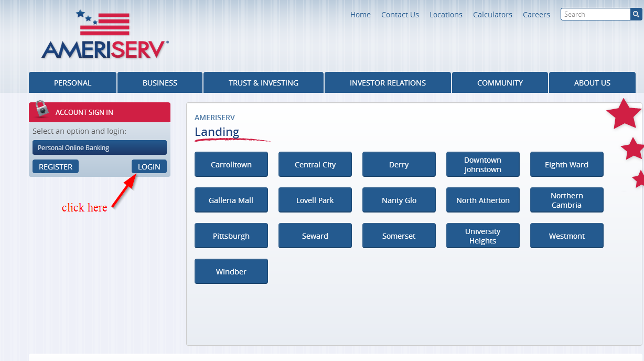Open the Home link
Image resolution: width=644 pixels, height=361 pixels.
click(x=360, y=15)
